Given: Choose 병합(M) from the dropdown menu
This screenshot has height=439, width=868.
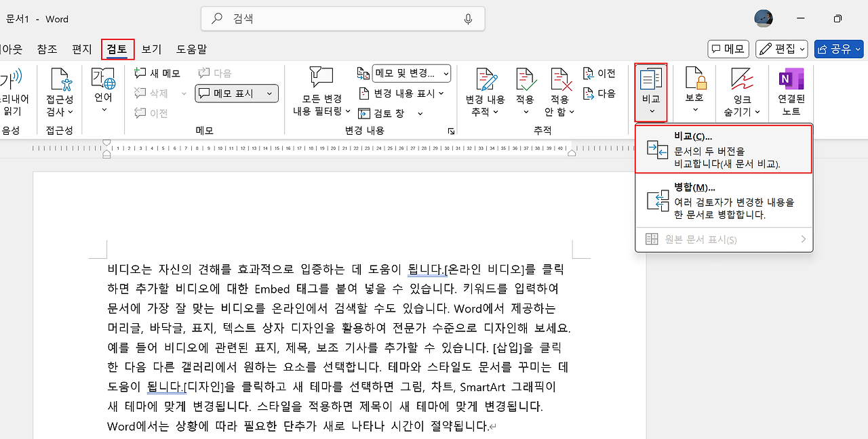Looking at the screenshot, I should coord(724,201).
